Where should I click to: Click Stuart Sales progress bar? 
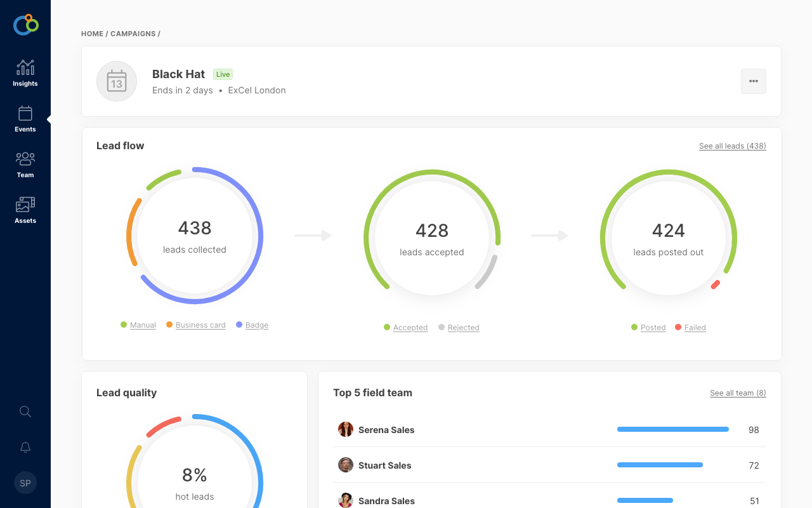point(660,465)
